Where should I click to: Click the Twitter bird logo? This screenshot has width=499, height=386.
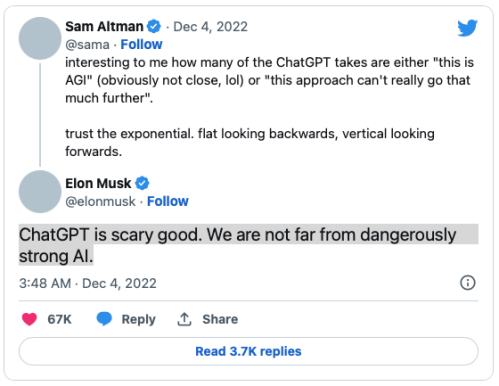(467, 28)
